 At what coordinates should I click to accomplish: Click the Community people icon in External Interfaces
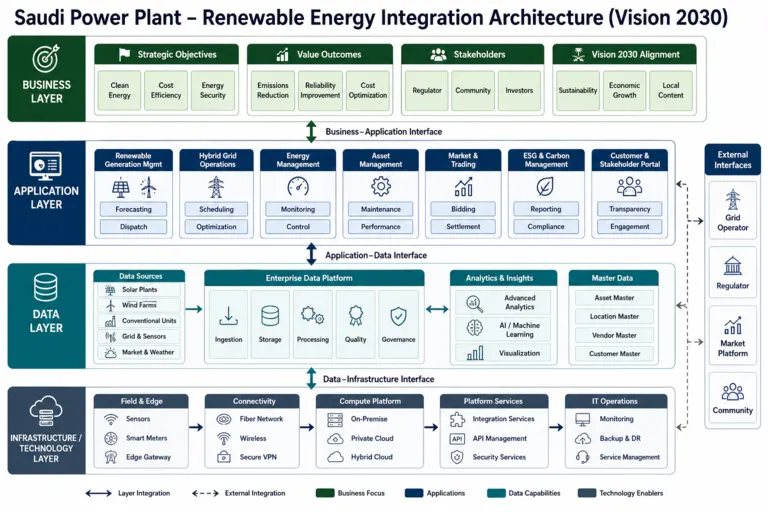click(733, 392)
